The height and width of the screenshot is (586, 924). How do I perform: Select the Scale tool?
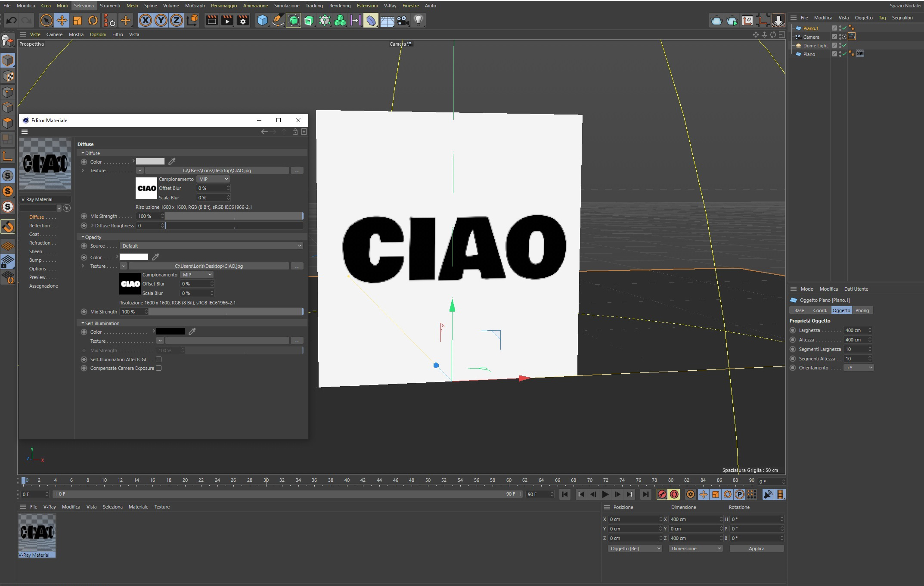[78, 20]
